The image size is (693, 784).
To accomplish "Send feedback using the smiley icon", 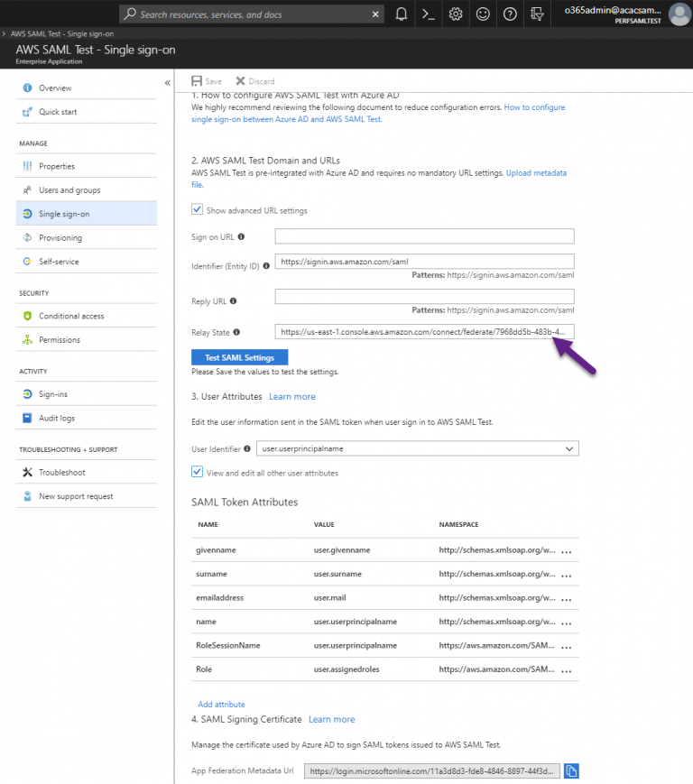I will (482, 14).
